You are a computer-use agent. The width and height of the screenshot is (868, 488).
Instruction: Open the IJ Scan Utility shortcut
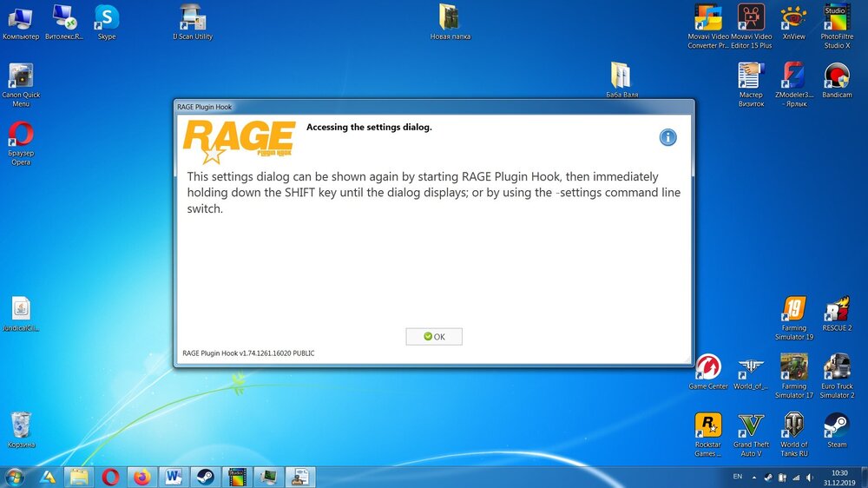click(x=193, y=23)
